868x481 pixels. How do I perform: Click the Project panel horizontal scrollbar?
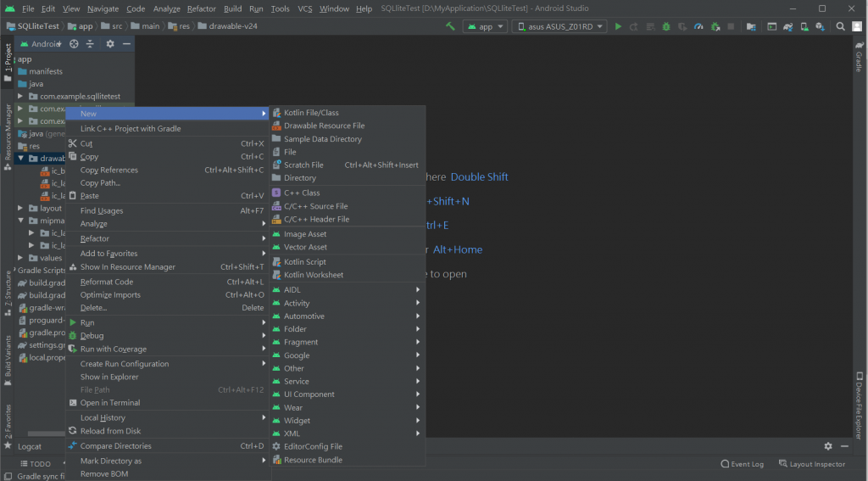click(47, 433)
